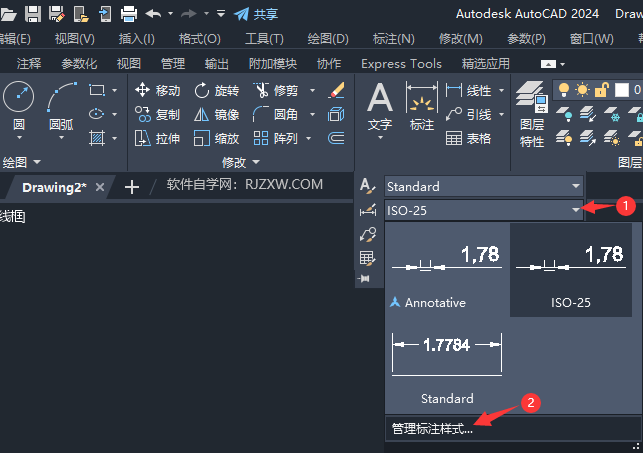Open the 图层特性 layer properties
Image resolution: width=643 pixels, height=453 pixels.
[x=532, y=115]
